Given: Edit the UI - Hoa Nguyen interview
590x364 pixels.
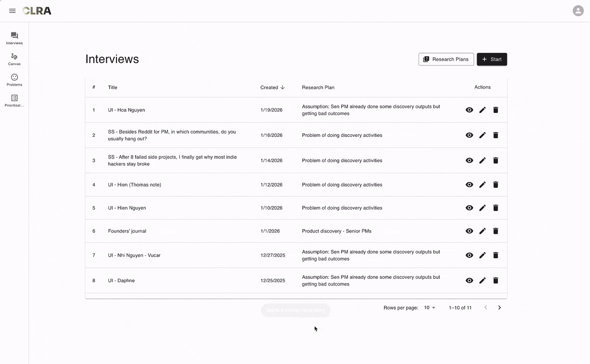Looking at the screenshot, I should click(482, 110).
